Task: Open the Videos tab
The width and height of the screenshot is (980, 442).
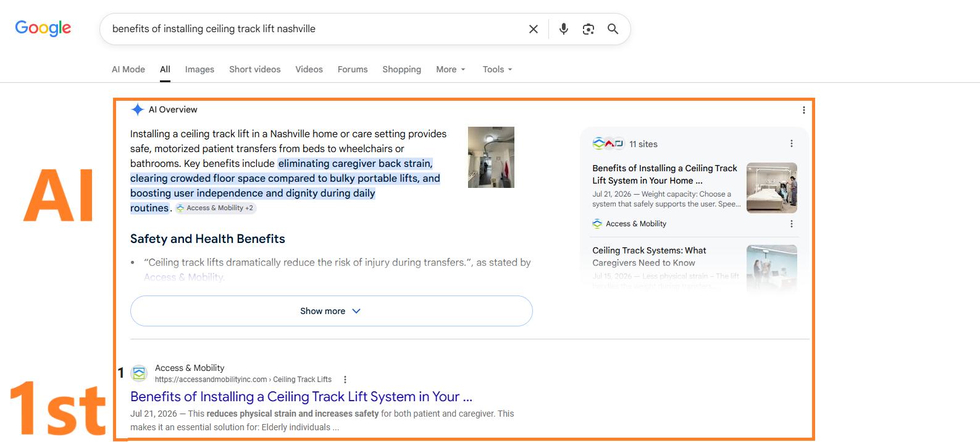Action: [309, 69]
